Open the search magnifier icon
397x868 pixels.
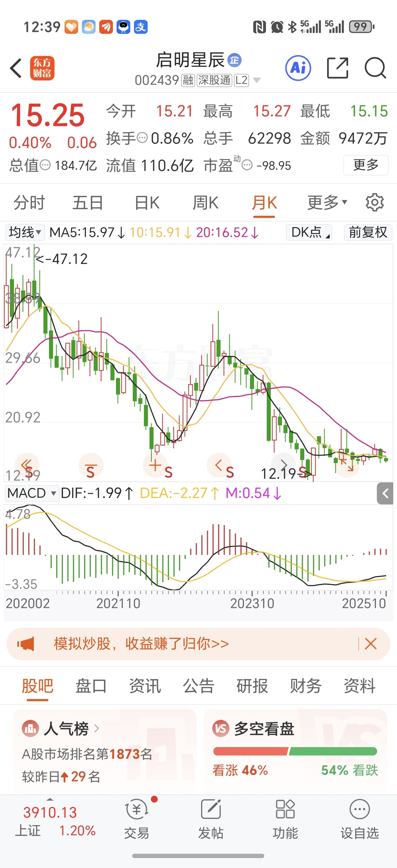tap(375, 68)
